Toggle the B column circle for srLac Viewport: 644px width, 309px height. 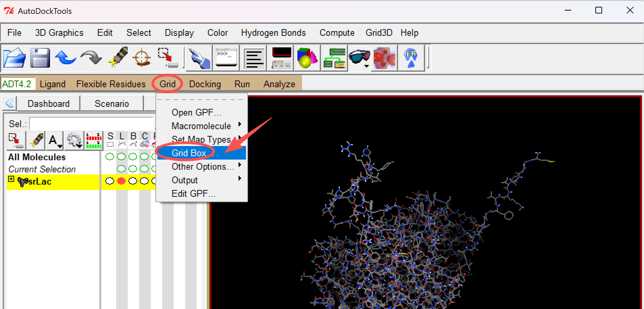133,181
